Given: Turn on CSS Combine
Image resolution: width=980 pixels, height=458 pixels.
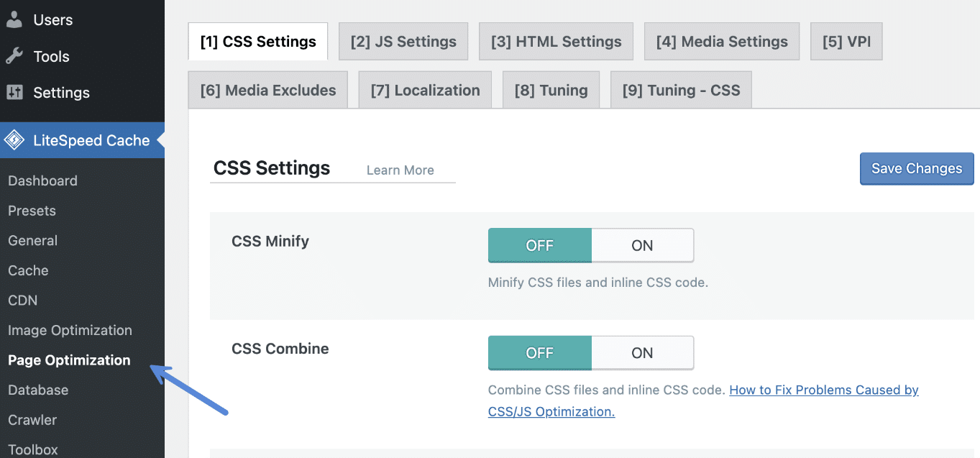Looking at the screenshot, I should 641,353.
